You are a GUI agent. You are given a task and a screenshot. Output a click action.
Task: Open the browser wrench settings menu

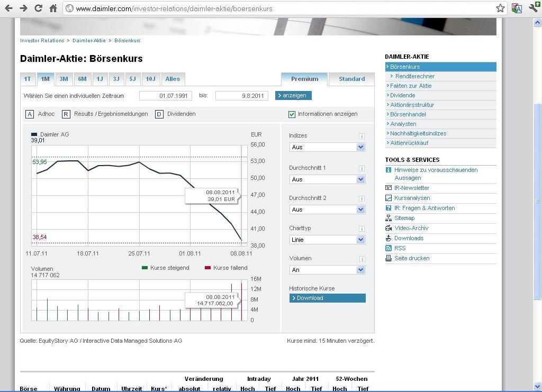(533, 8)
